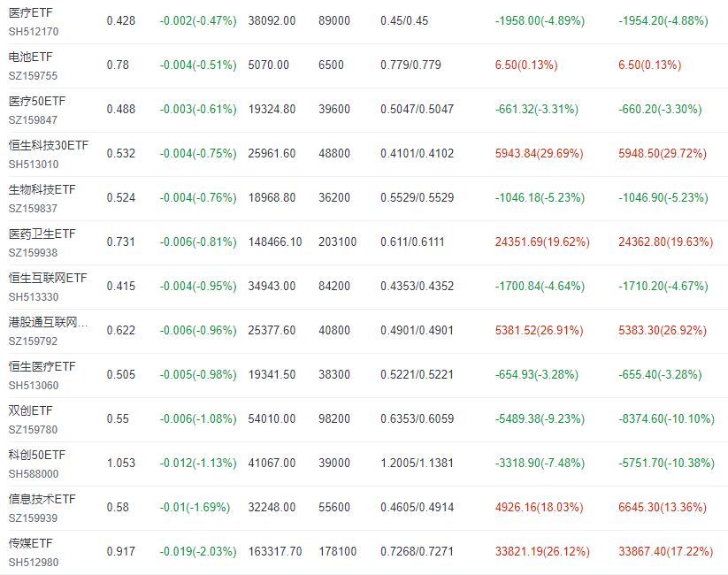Select code SZ159938
Image resolution: width=728 pixels, height=575 pixels.
coord(33,253)
